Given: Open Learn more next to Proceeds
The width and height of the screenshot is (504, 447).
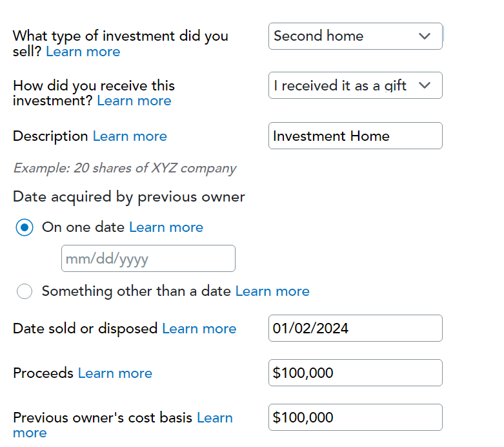Looking at the screenshot, I should coord(115,373).
